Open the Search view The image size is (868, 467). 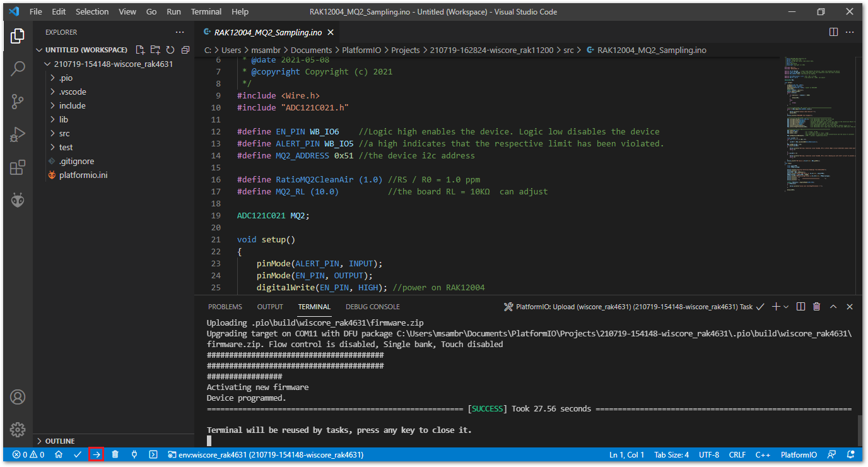18,68
